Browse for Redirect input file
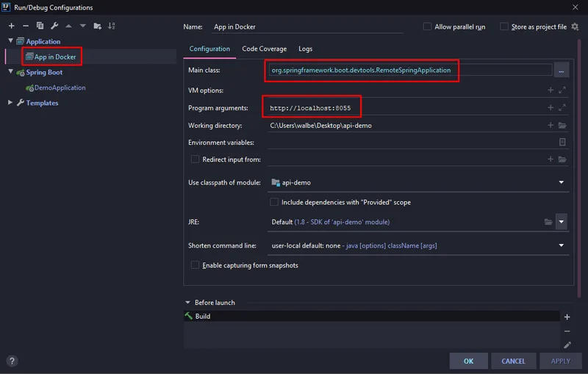The height and width of the screenshot is (374, 588). click(x=562, y=159)
